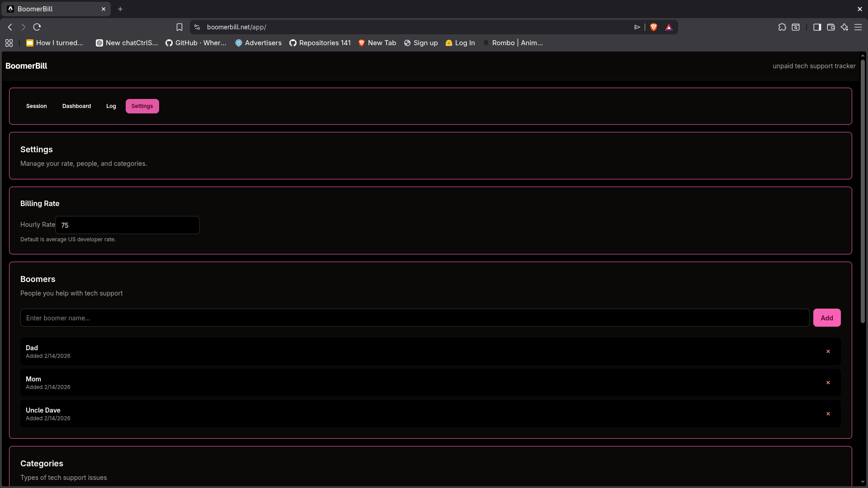The image size is (868, 488).
Task: Open the Extensions puzzle icon
Action: [x=783, y=27]
